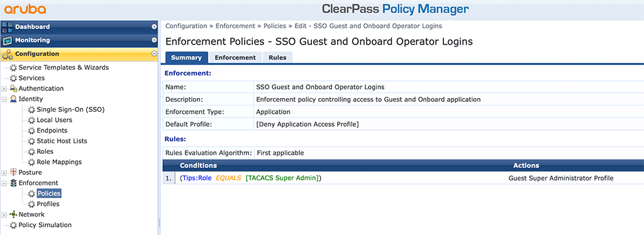Click the Posture shield icon
Screen dimensions: 644x235
pyautogui.click(x=14, y=172)
